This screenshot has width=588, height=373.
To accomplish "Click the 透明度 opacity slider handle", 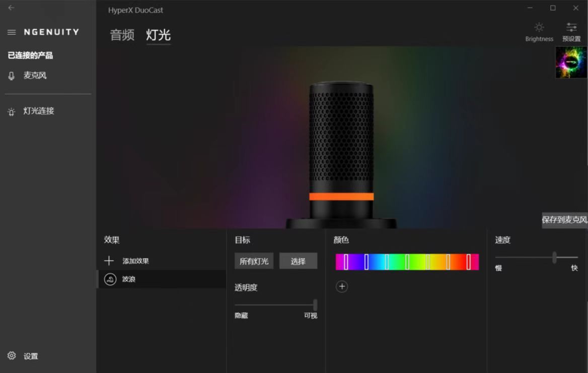I will point(315,304).
